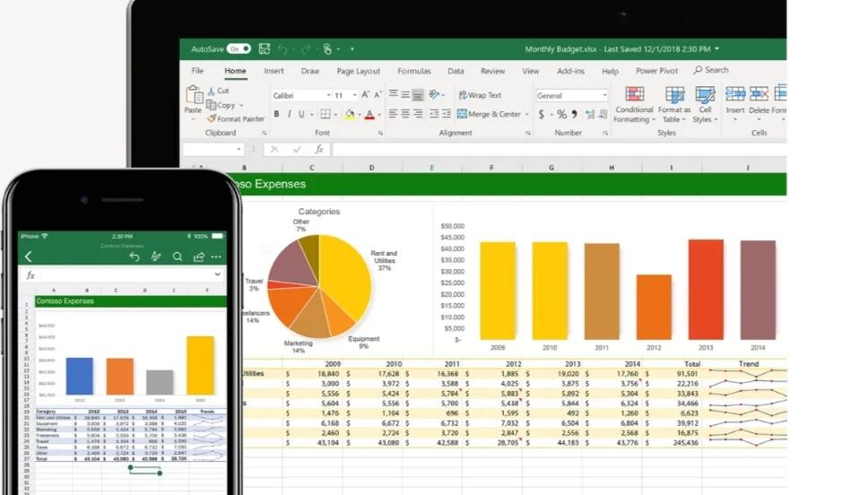Toggle the AutoSave switch

coord(239,48)
